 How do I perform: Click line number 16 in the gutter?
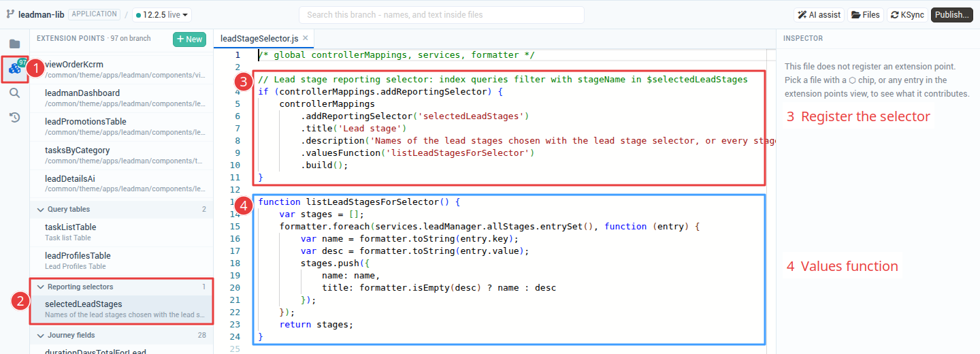pos(235,239)
